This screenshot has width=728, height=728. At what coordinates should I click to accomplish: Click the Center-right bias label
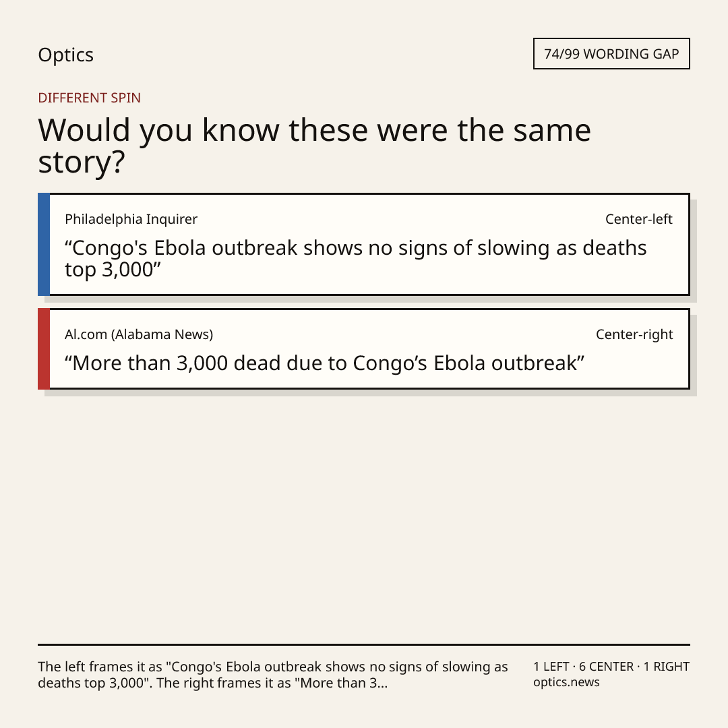(x=634, y=334)
